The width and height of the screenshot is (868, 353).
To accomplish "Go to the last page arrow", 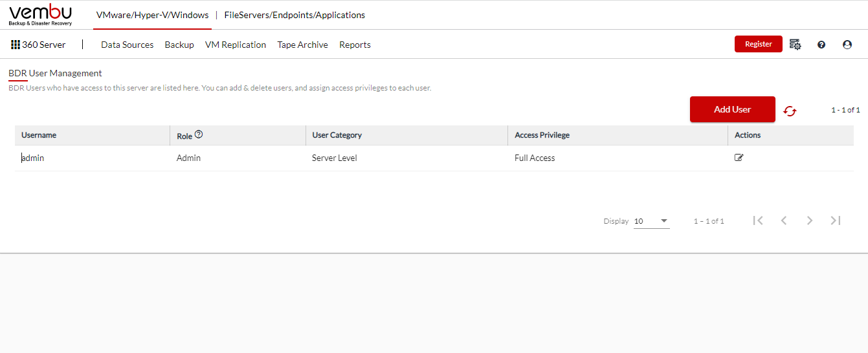I will tap(836, 220).
